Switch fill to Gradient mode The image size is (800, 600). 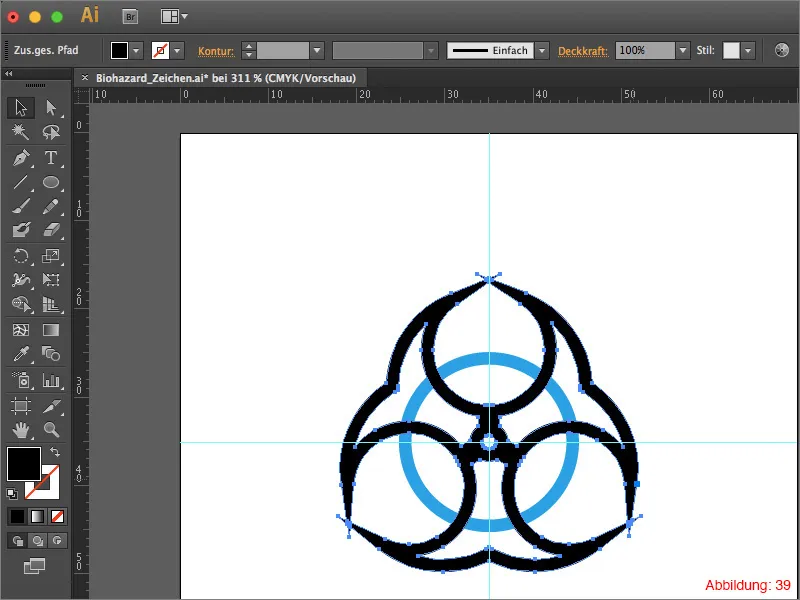click(37, 516)
